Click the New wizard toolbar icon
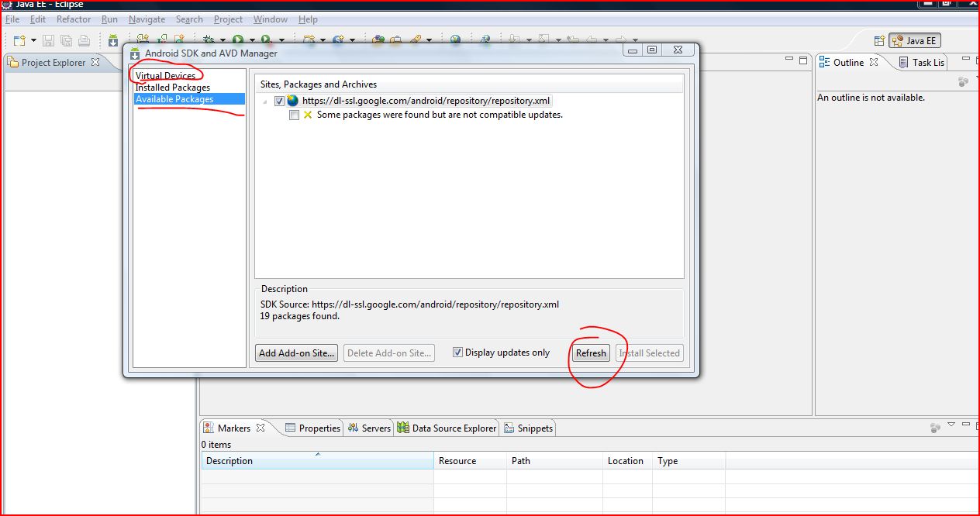The image size is (980, 516). click(19, 40)
